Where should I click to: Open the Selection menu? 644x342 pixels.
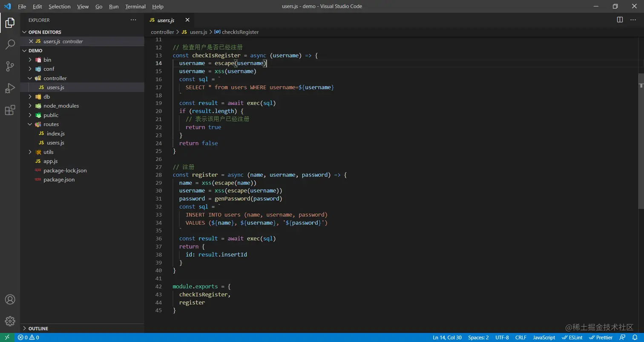click(x=59, y=6)
